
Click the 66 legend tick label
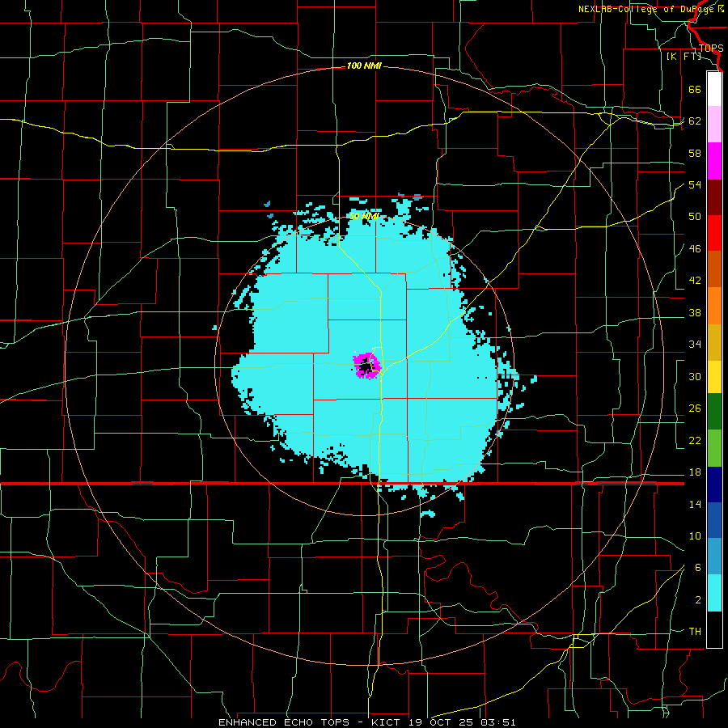695,89
